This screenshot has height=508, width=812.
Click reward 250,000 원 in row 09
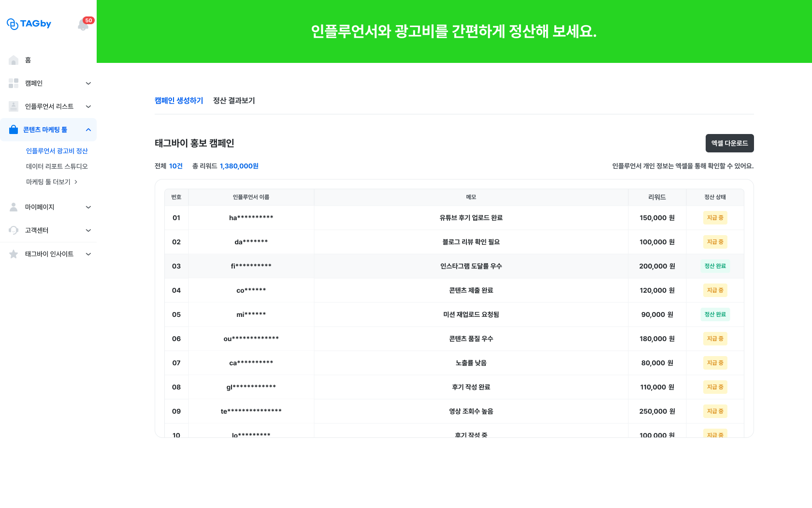(657, 411)
